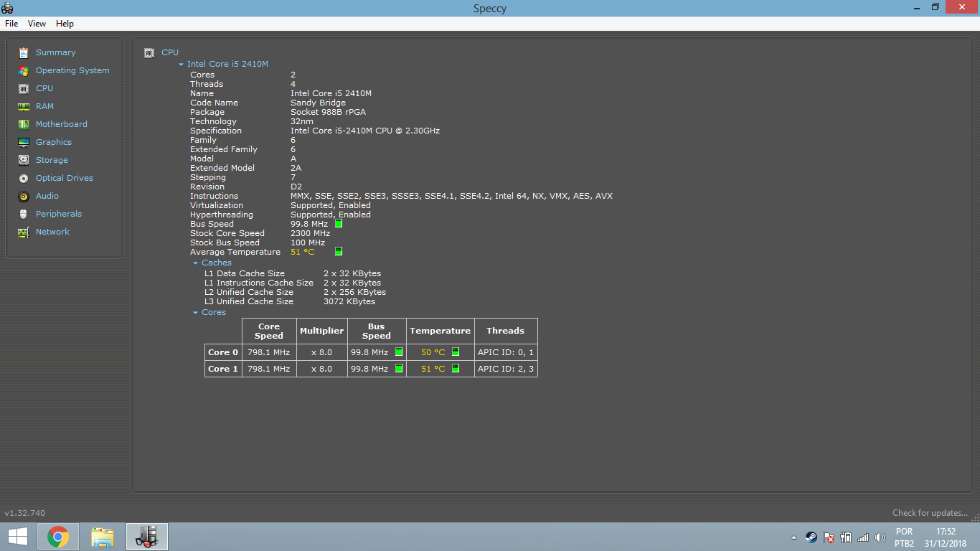Image resolution: width=980 pixels, height=551 pixels.
Task: Click Core 1 multiplier x 8.0 cell
Action: point(321,369)
